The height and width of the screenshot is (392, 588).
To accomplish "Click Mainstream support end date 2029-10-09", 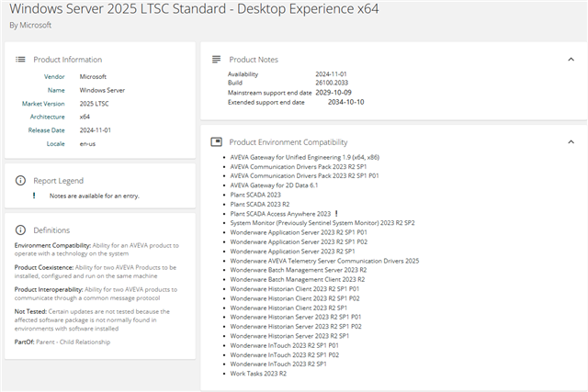I will [334, 93].
